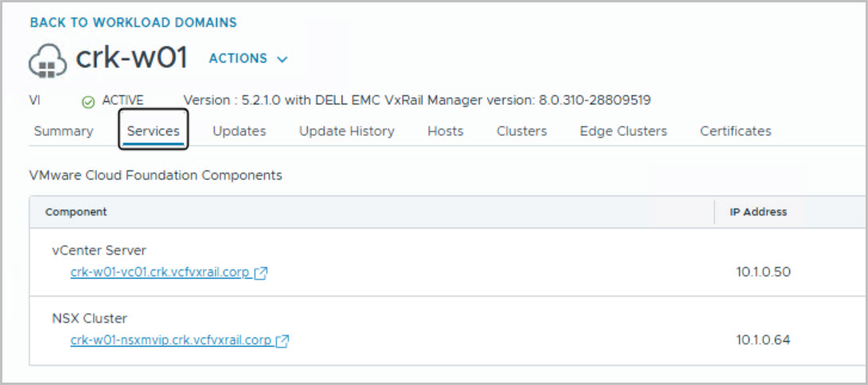The image size is (868, 385).
Task: View the Hosts tab
Action: tap(446, 131)
